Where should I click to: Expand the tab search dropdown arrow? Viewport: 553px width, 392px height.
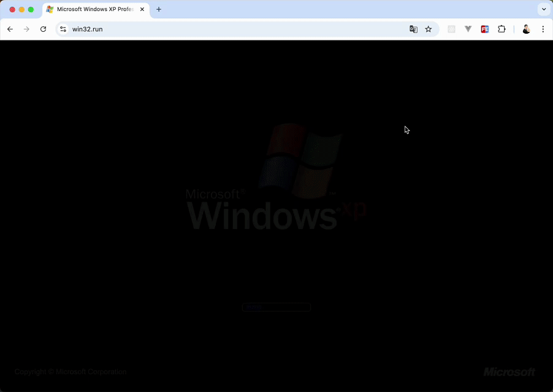(543, 9)
